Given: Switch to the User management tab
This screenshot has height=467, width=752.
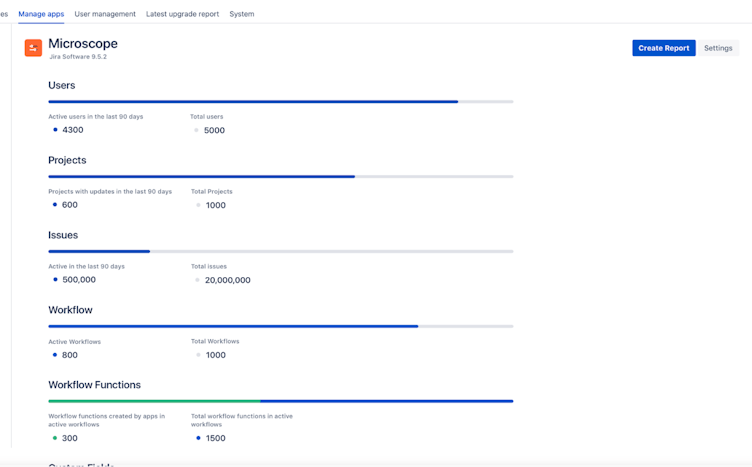Looking at the screenshot, I should tap(105, 14).
